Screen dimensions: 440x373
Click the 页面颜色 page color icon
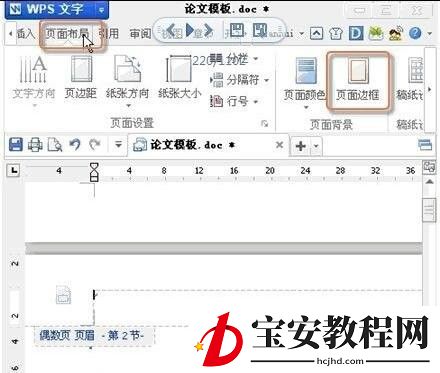[306, 71]
